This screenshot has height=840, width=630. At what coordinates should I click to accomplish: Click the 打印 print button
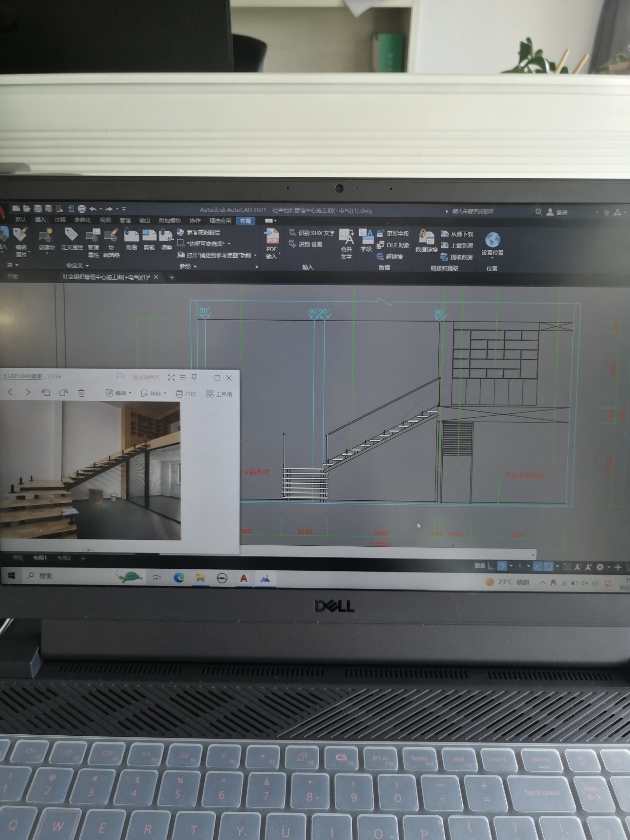click(186, 394)
